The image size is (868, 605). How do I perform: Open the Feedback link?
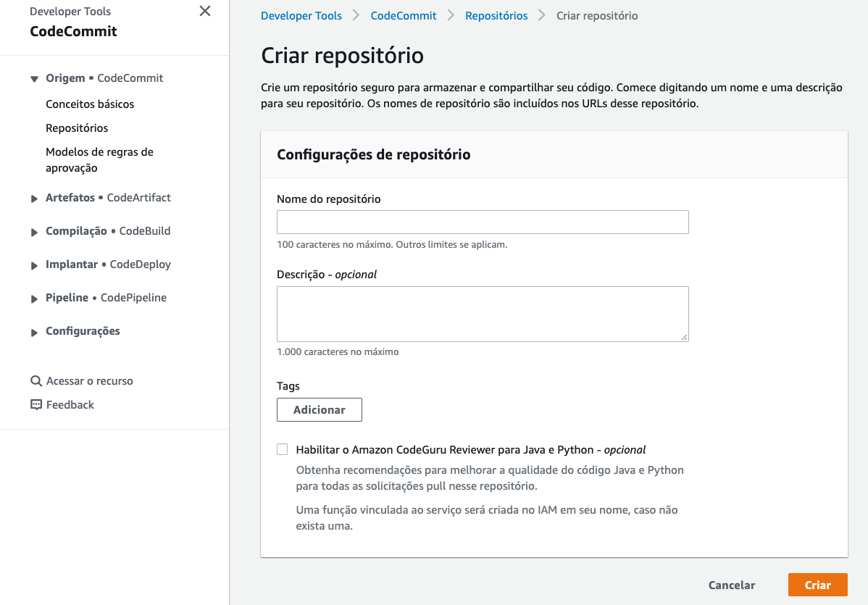click(70, 404)
